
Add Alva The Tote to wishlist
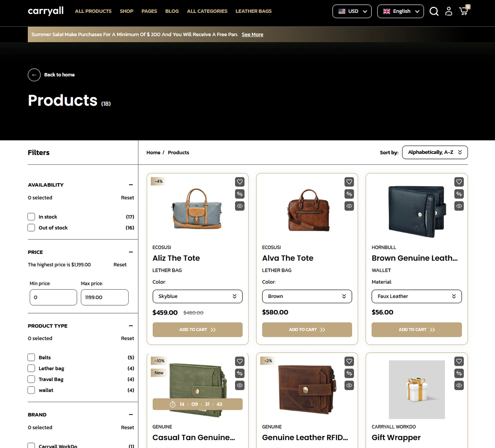point(349,182)
